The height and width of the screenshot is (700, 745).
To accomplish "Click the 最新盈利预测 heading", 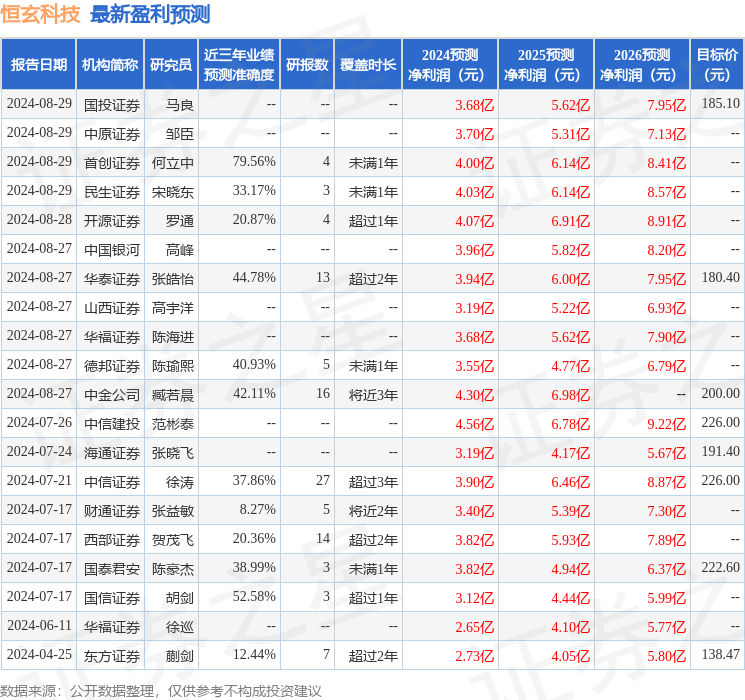I will point(150,14).
